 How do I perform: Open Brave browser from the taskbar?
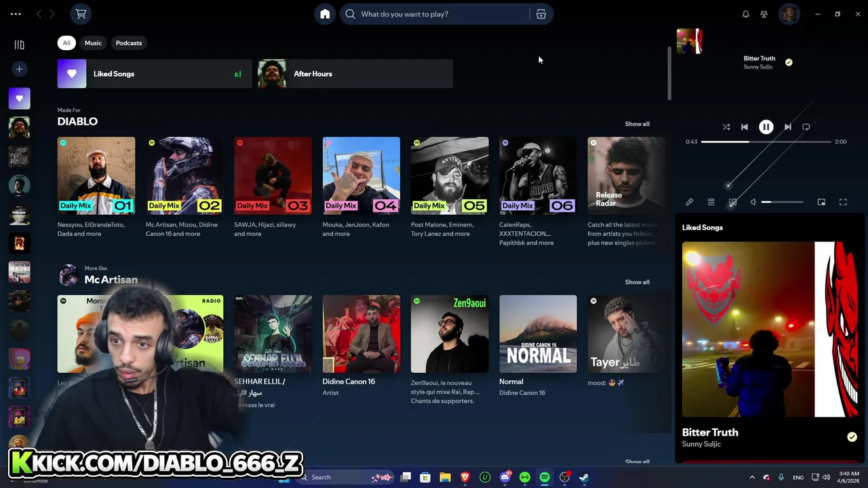click(x=465, y=477)
